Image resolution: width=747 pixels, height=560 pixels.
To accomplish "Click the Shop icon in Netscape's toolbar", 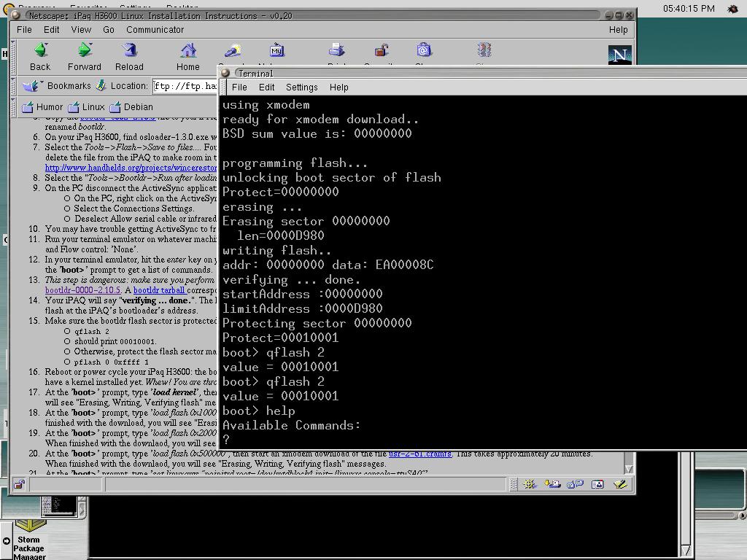I will point(424,50).
